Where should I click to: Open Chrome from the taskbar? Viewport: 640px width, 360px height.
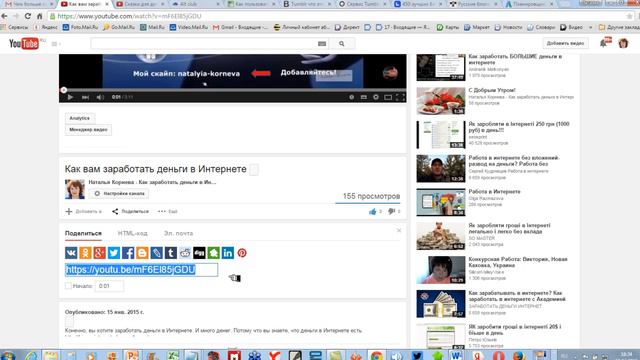(x=376, y=356)
